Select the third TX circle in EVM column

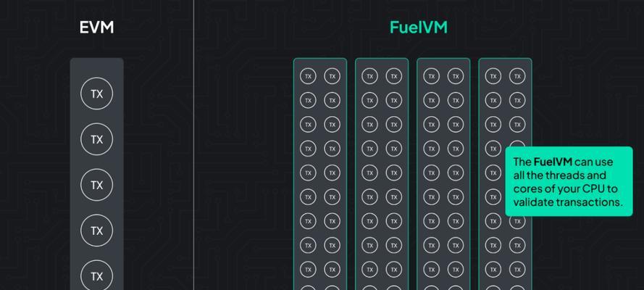[96, 186]
